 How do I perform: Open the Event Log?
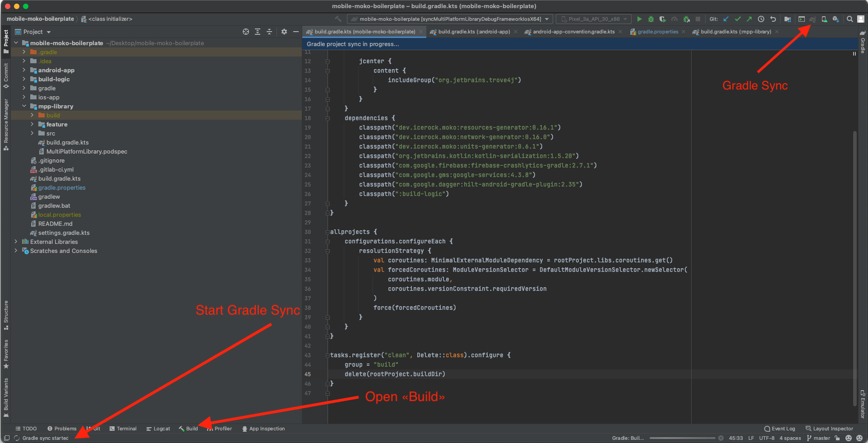coord(780,429)
